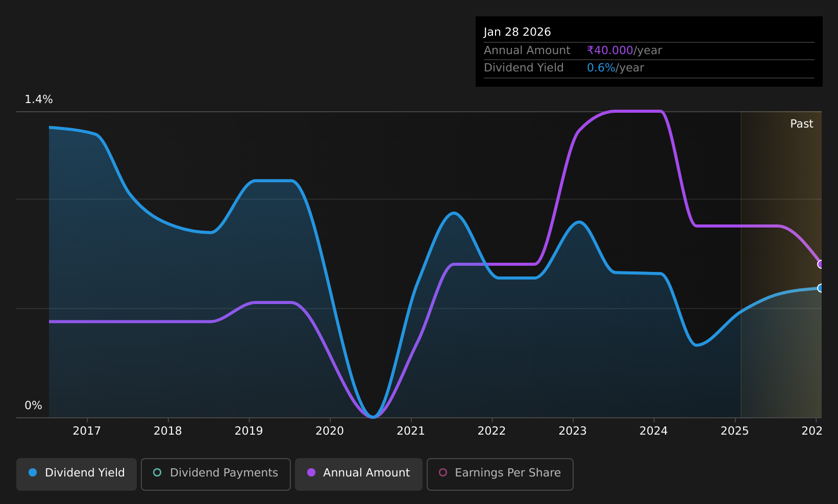Click the 0.6%/year yield value in tooltip
The width and height of the screenshot is (838, 504).
[x=615, y=68]
